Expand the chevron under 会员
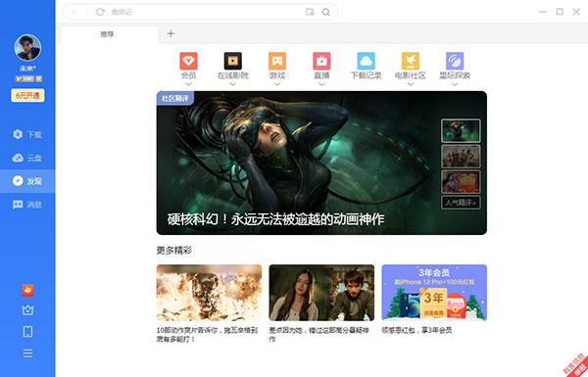This screenshot has height=377, width=588. point(188,84)
